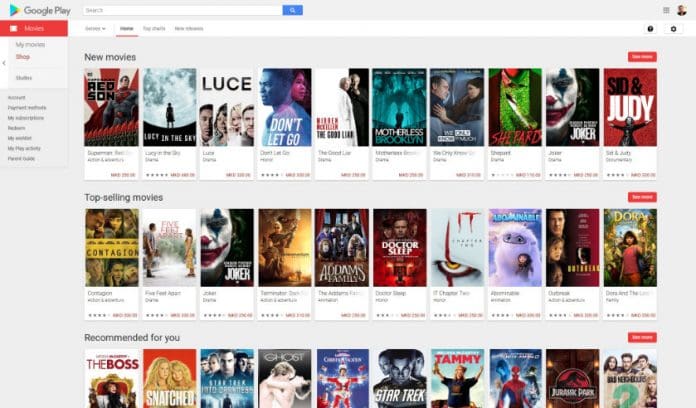Click the blue search magnifier button
696x408 pixels.
292,10
